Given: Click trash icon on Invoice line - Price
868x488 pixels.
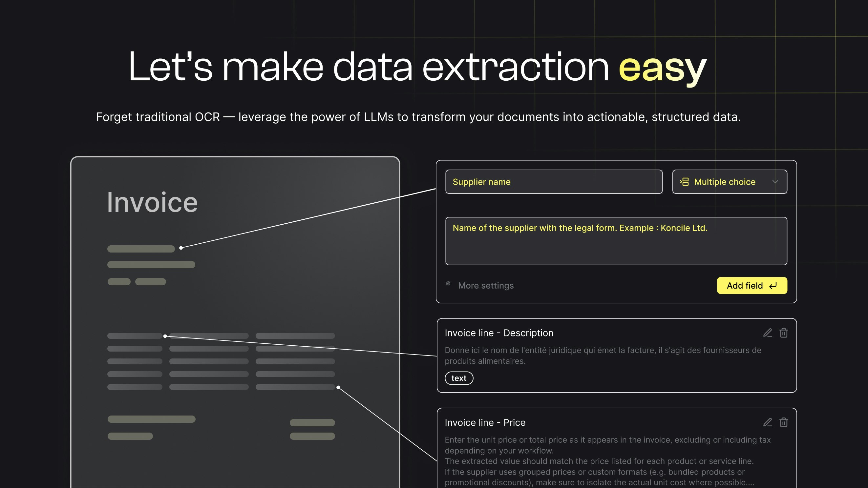Looking at the screenshot, I should coord(783,422).
